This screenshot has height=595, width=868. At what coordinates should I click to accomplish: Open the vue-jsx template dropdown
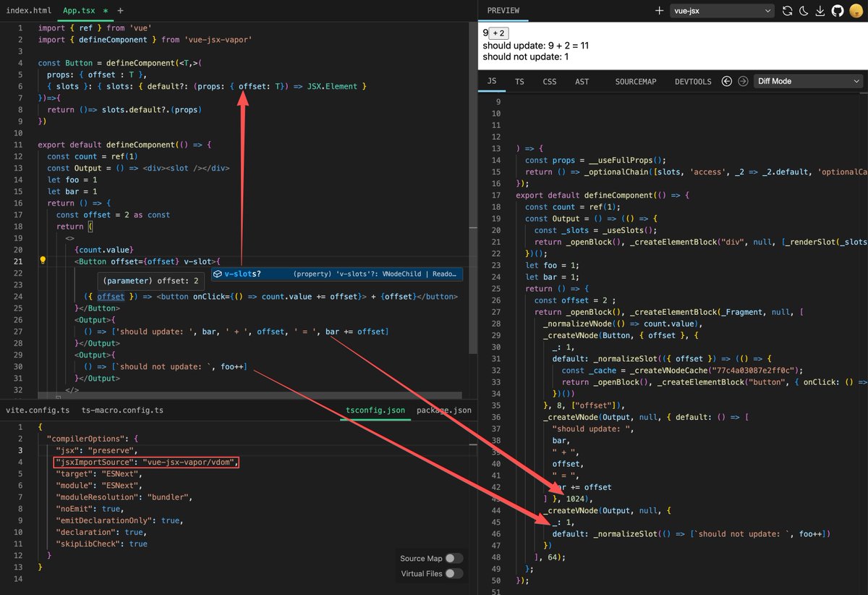coord(722,11)
